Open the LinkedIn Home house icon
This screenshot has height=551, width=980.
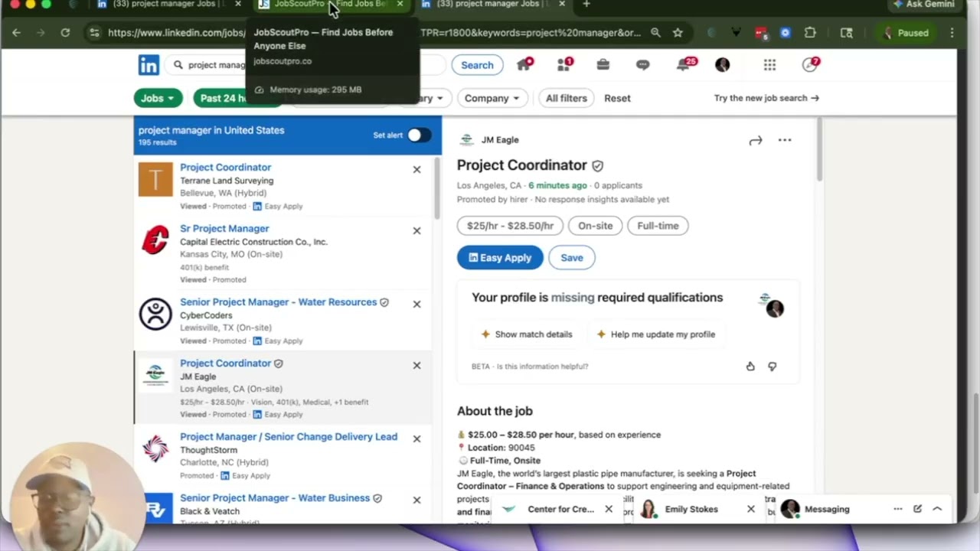tap(524, 64)
